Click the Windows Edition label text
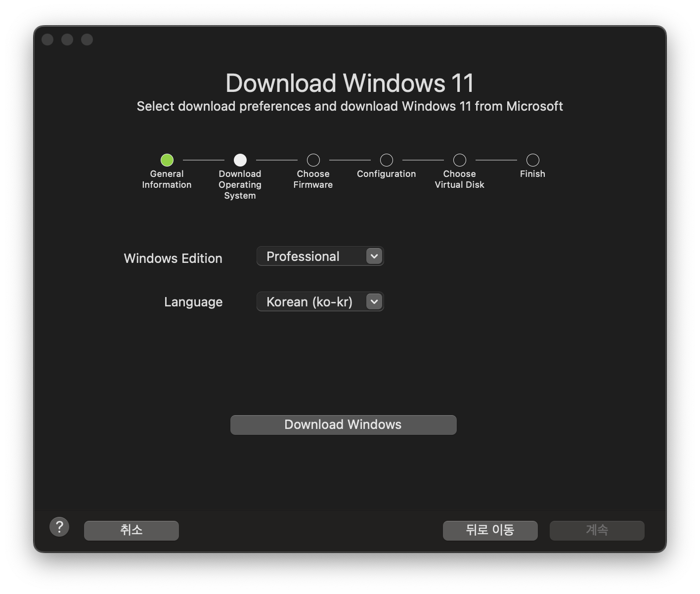 coord(173,258)
